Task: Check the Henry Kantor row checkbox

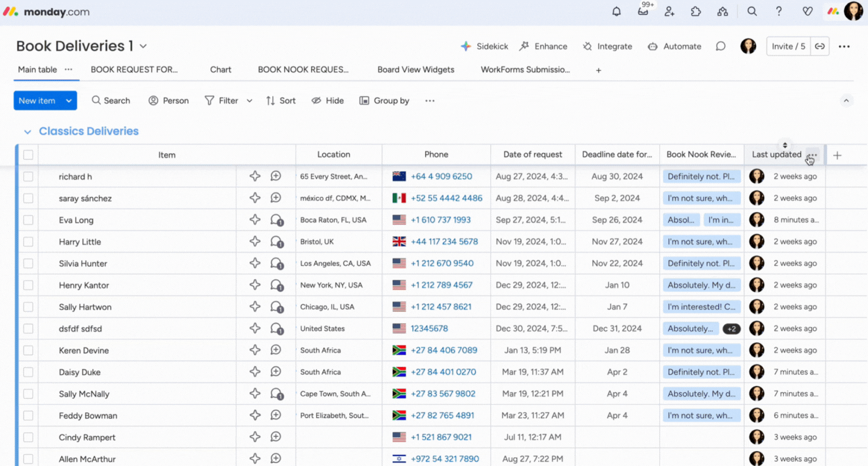Action: pyautogui.click(x=28, y=285)
